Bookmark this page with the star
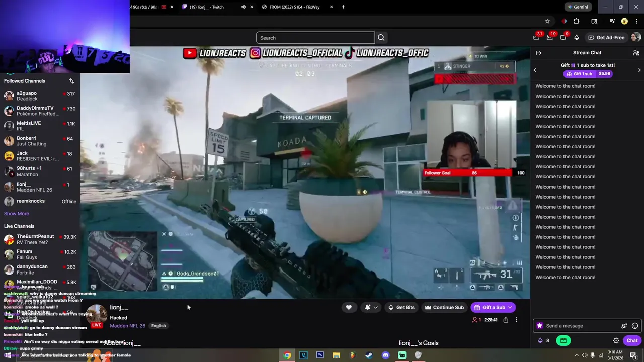Image resolution: width=644 pixels, height=362 pixels. click(547, 21)
